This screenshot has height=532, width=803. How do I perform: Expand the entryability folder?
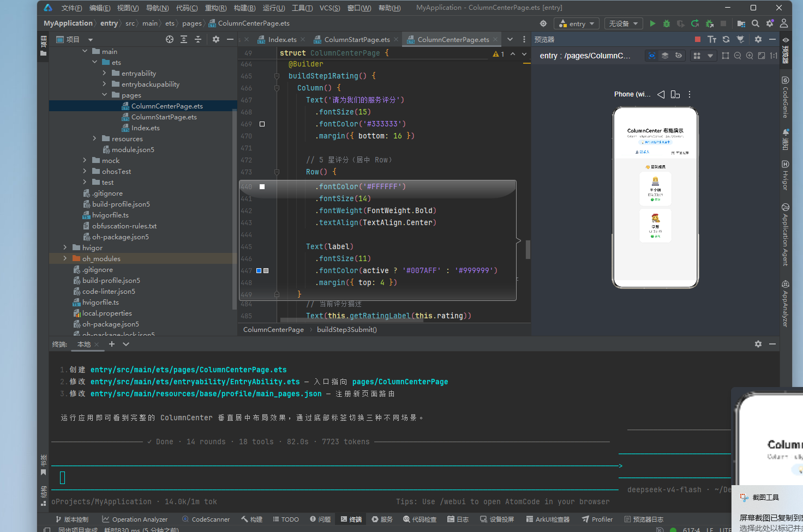coord(105,73)
